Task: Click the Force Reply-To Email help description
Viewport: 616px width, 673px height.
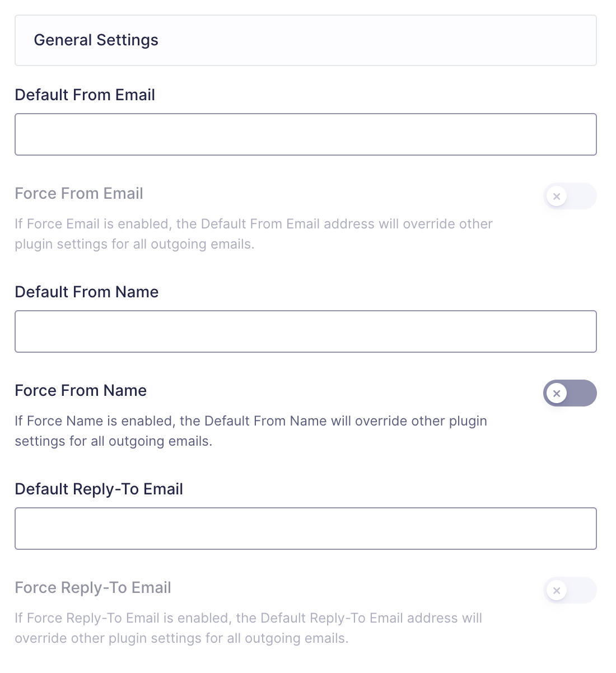Action: tap(248, 628)
